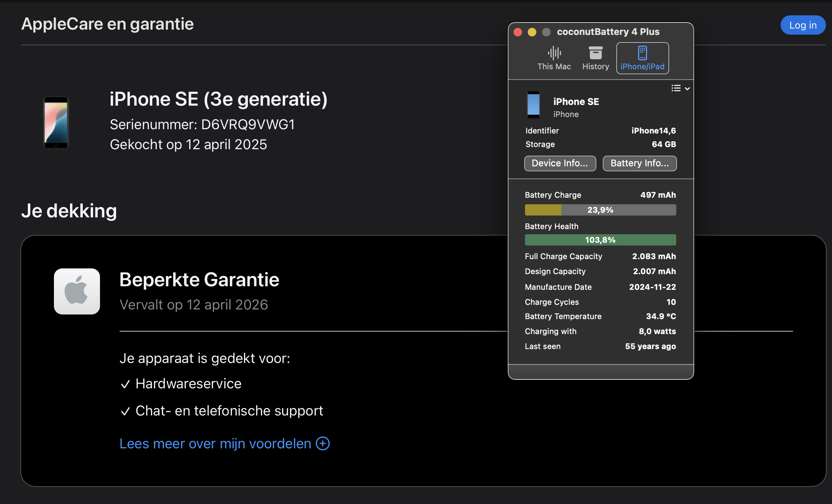Click the Apple logo warranty icon

point(77,291)
